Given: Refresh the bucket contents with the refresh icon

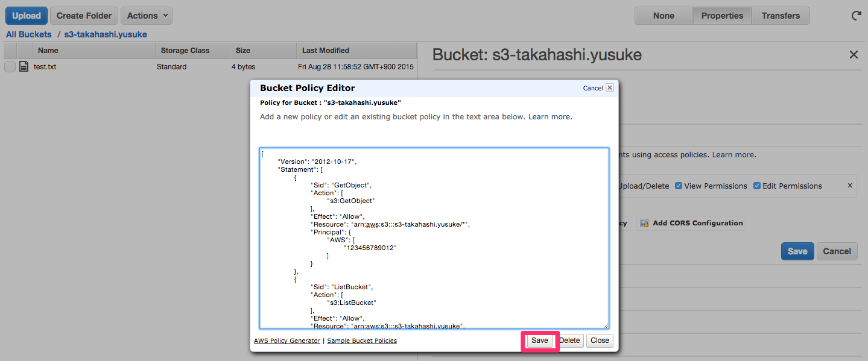Looking at the screenshot, I should 856,16.
